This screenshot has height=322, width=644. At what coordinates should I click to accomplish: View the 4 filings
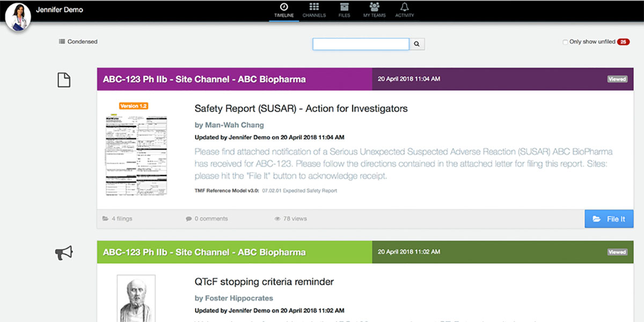point(118,219)
